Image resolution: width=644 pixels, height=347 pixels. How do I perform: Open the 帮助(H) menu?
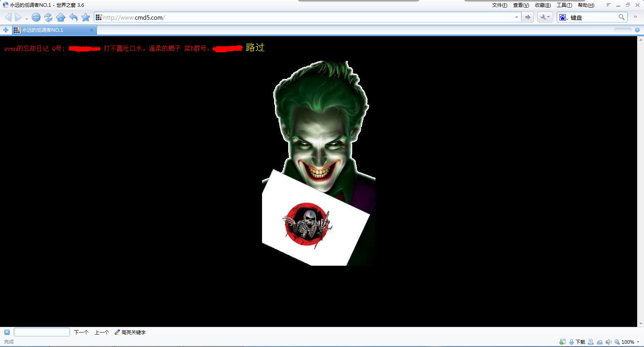pos(586,5)
